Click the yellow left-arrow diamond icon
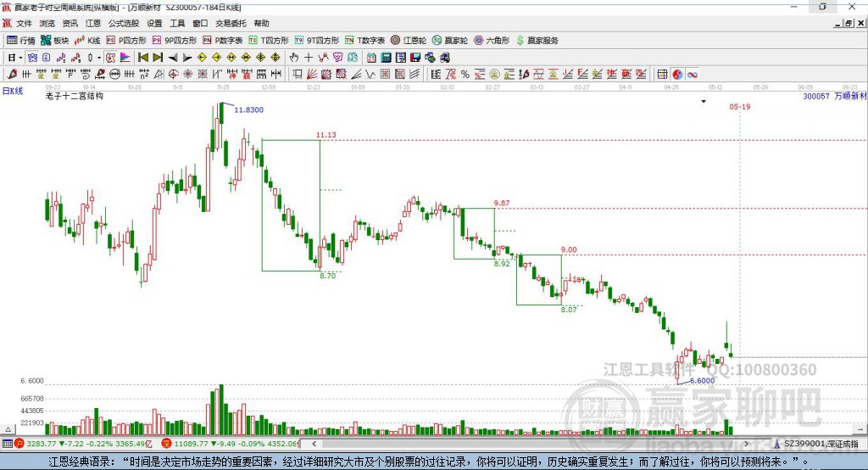Screen dimensions: 868x470 click(x=202, y=58)
